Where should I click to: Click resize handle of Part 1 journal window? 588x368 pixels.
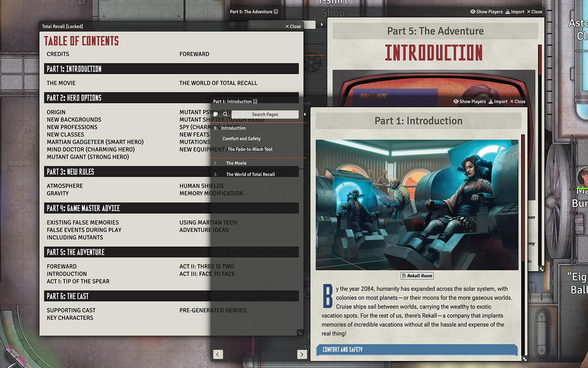tap(524, 359)
